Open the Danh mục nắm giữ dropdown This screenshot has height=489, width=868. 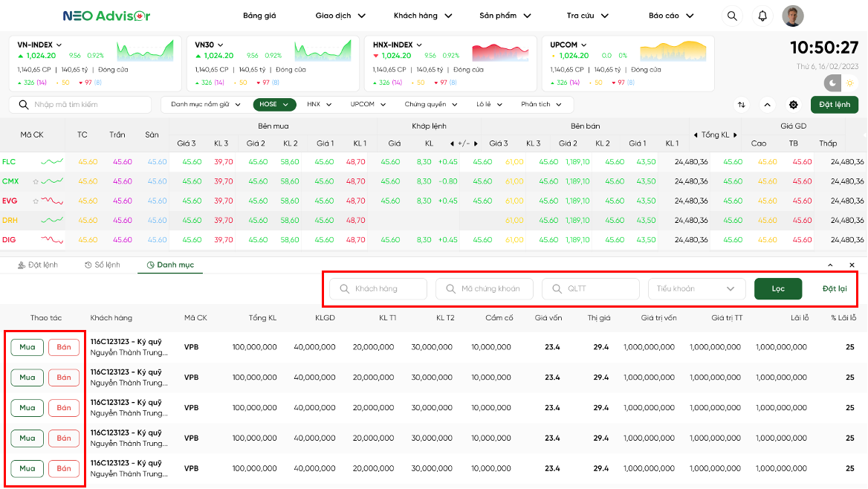[205, 105]
